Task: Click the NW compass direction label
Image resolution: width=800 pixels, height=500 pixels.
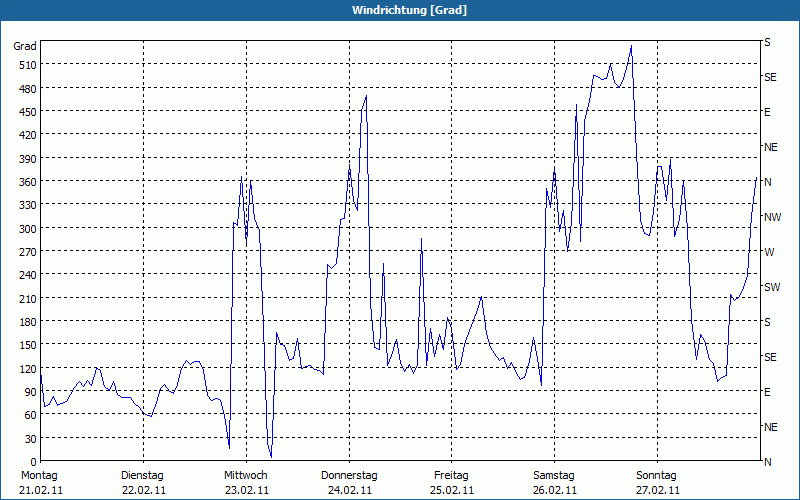Action: coord(772,217)
